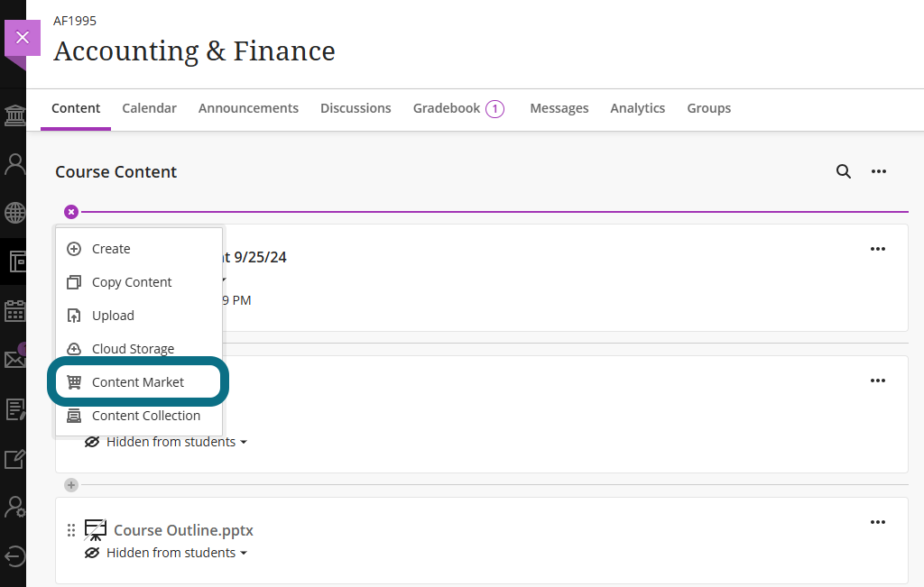Open the Profile icon in sidebar

pyautogui.click(x=14, y=164)
